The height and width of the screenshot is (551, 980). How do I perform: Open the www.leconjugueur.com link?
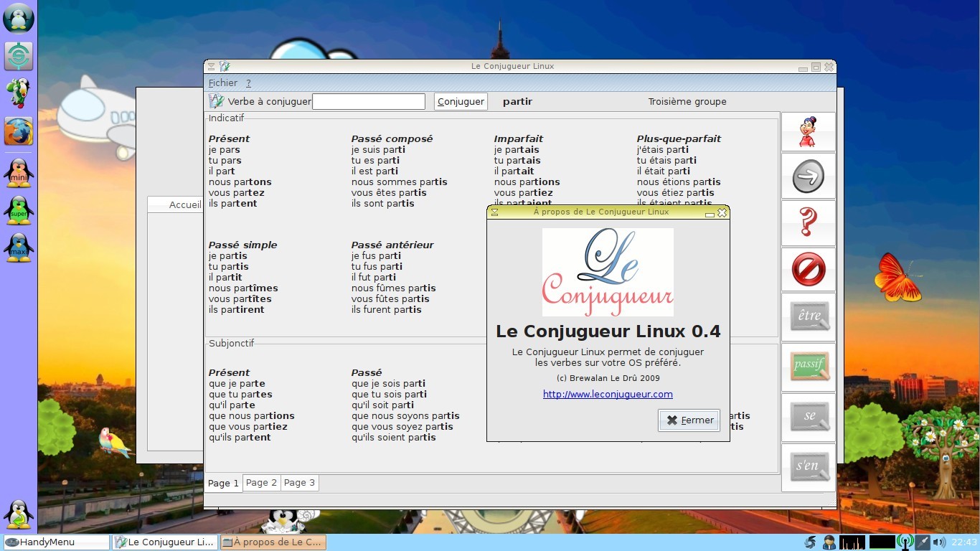point(608,394)
